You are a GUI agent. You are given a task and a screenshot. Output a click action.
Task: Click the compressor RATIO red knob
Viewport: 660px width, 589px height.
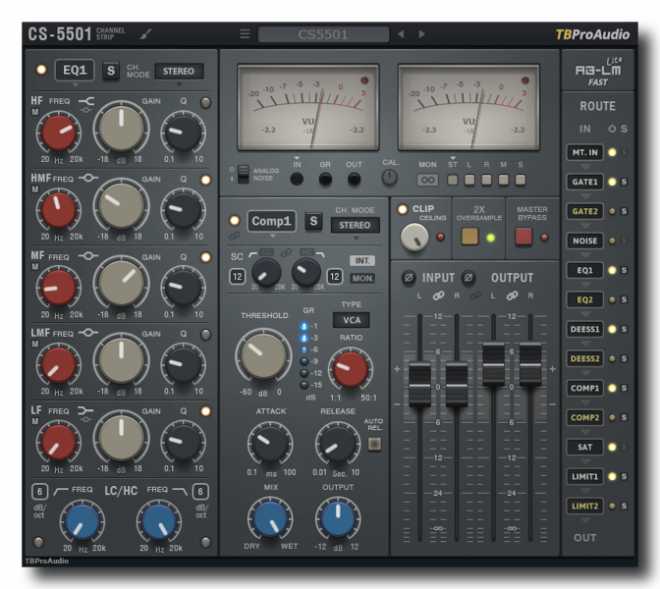click(350, 370)
